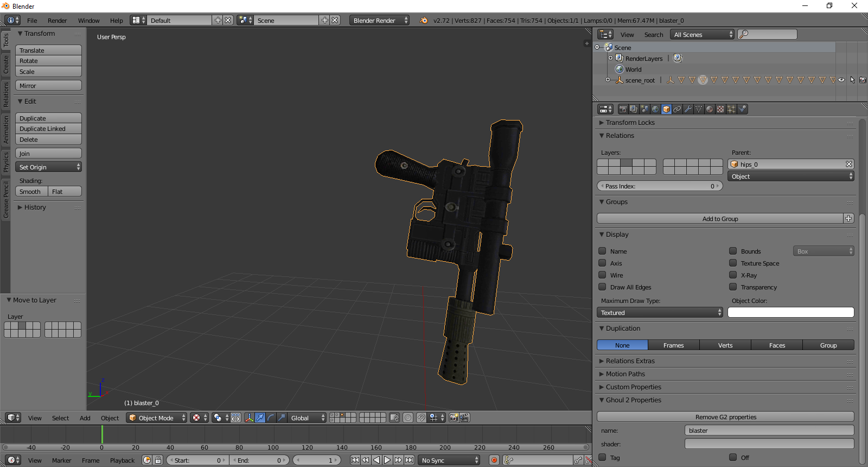Open the Blender Render engine dropdown
This screenshot has width=868, height=467.
(x=380, y=20)
